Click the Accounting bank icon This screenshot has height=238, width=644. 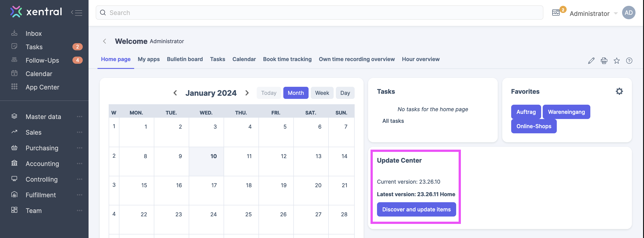[14, 163]
